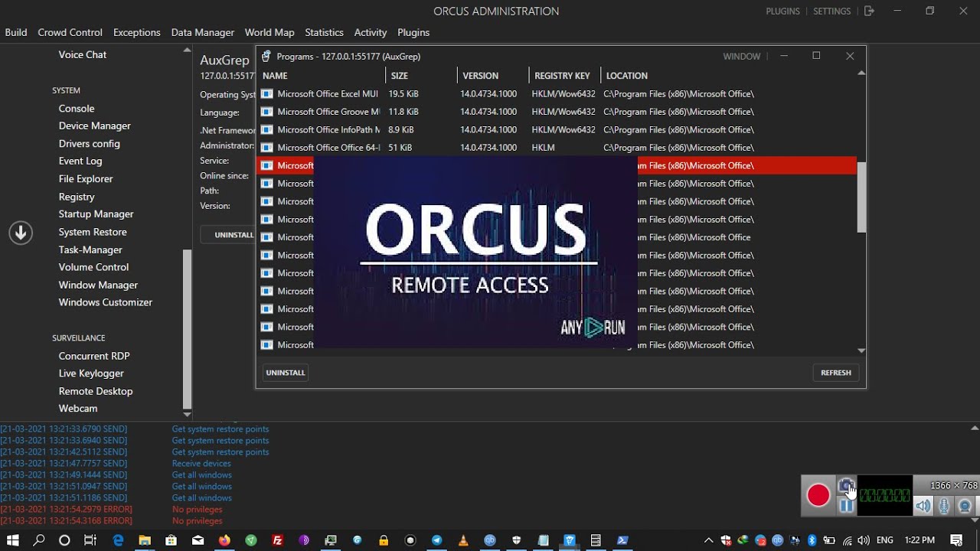Open Mail app from taskbar

[198, 540]
